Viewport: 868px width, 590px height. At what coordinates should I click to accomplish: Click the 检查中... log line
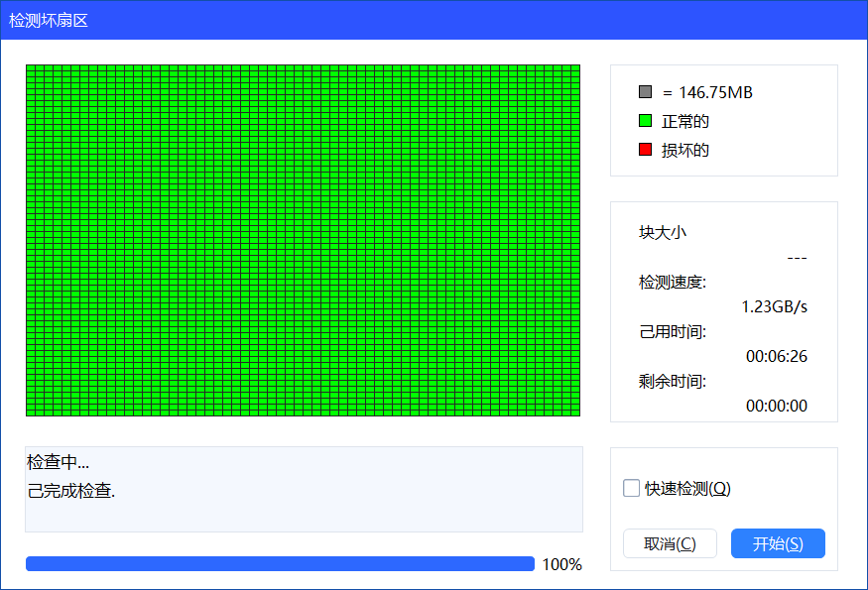coord(59,462)
